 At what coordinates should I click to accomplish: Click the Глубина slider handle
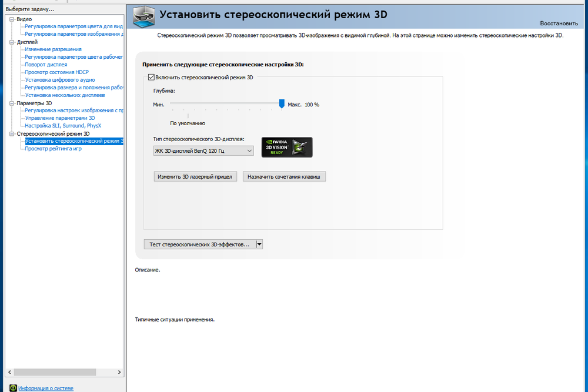pyautogui.click(x=282, y=104)
